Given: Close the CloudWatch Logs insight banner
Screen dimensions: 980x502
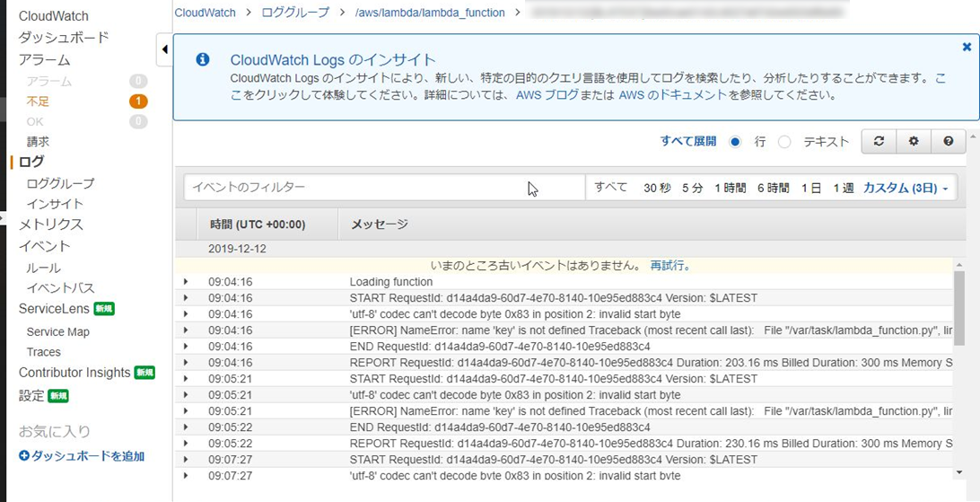Looking at the screenshot, I should [967, 47].
